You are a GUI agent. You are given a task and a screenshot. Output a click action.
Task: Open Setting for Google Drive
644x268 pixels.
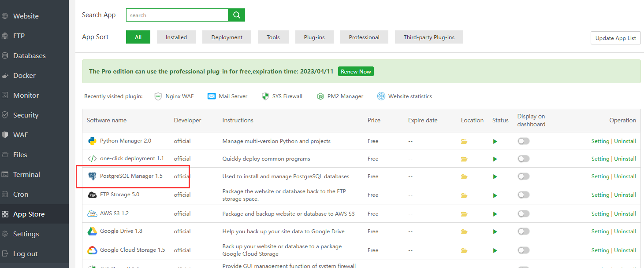[600, 231]
